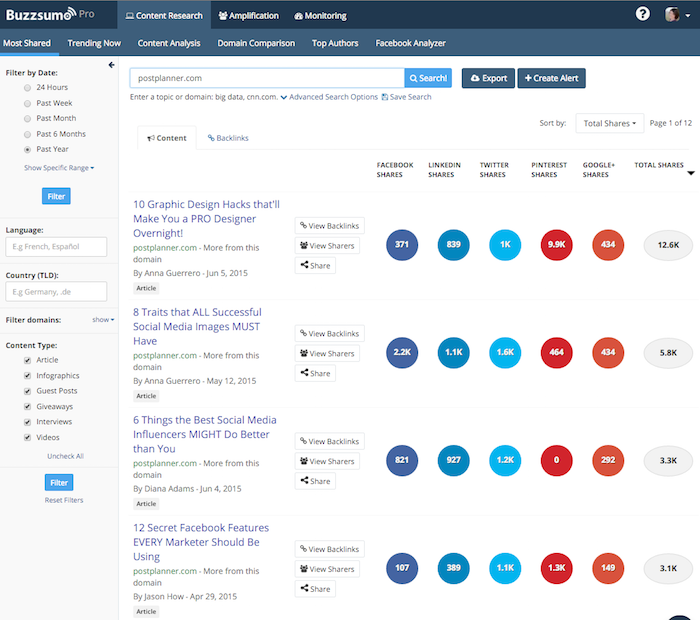700x620 pixels.
Task: Click Uncheck All content types
Action: pyautogui.click(x=66, y=456)
